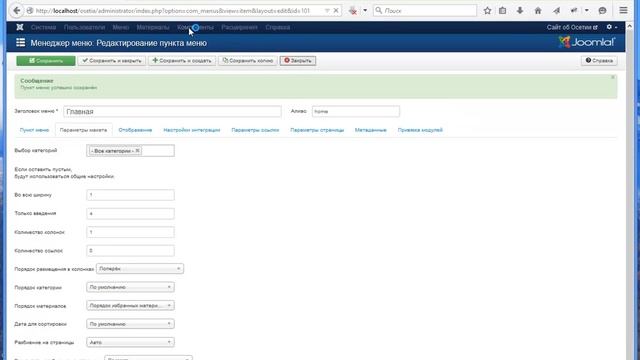The height and width of the screenshot is (360, 640).
Task: Open the bookmarks list clipboard icon
Action: coord(502,11)
